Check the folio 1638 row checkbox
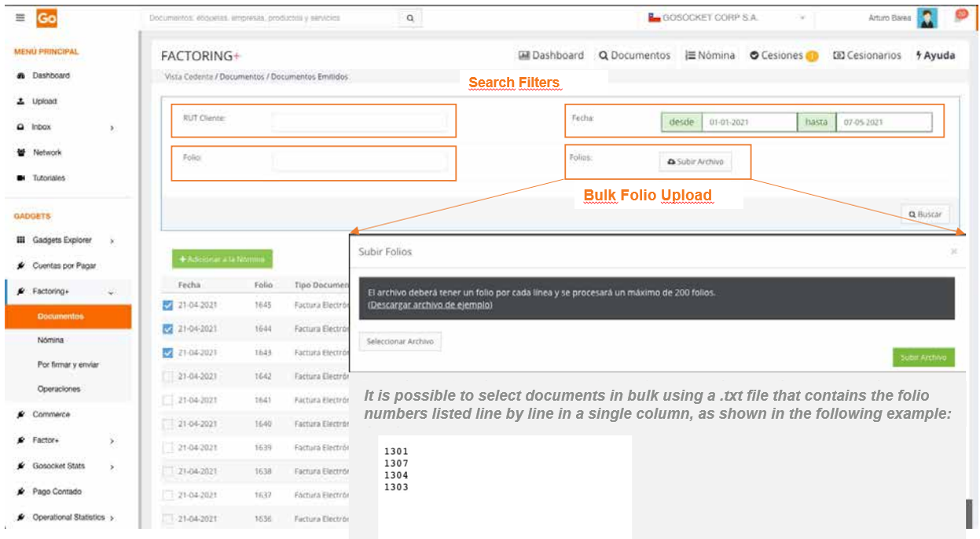Screen dimensions: 980x539 (x=167, y=471)
